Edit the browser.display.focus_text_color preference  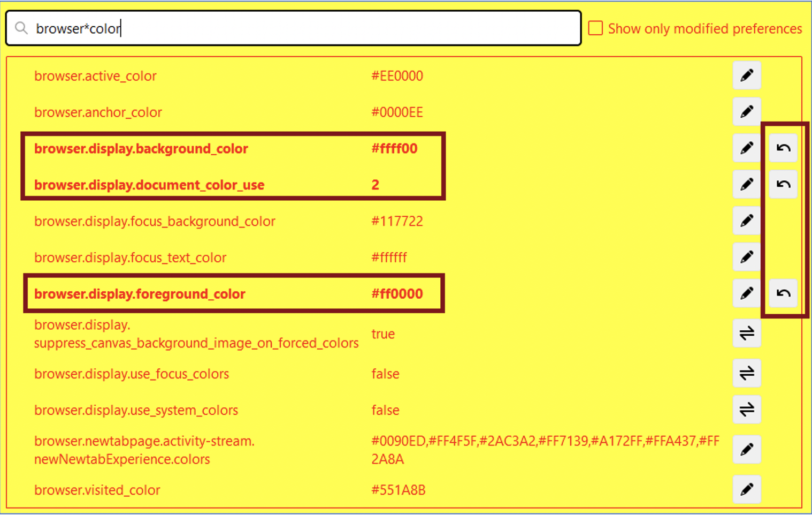click(747, 257)
